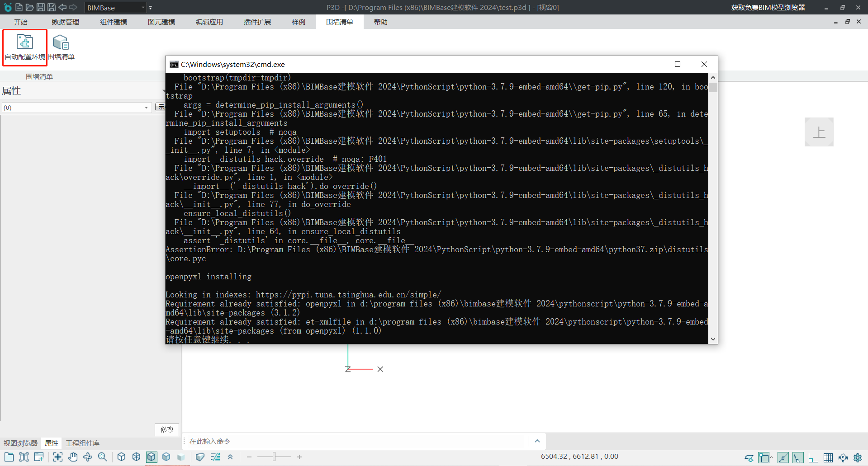The width and height of the screenshot is (868, 466).
Task: Adjust the view zoom slider handle
Action: click(x=274, y=457)
